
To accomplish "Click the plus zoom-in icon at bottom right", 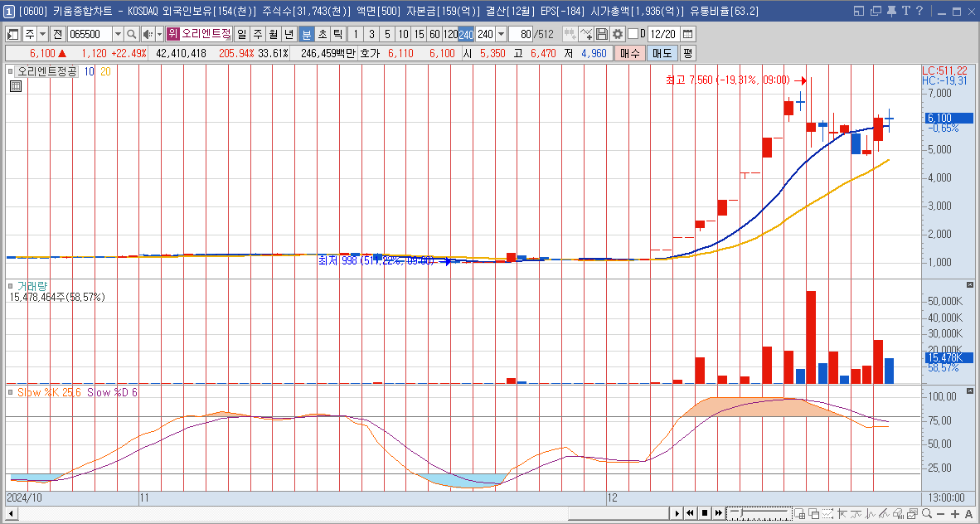I will point(955,513).
